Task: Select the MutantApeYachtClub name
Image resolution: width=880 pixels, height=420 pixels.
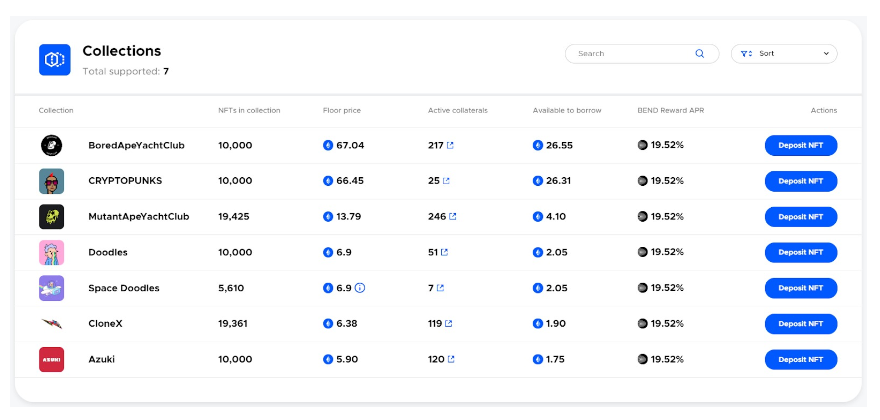Action: (139, 217)
